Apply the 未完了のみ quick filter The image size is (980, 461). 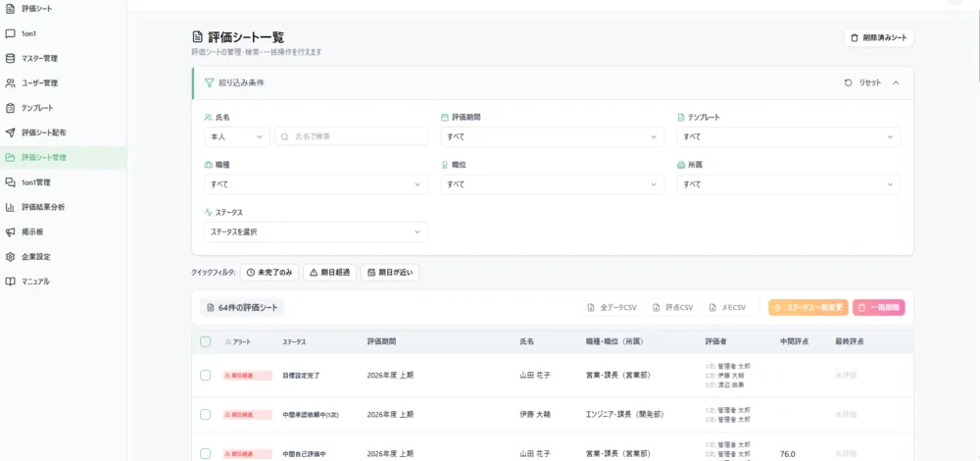click(269, 272)
